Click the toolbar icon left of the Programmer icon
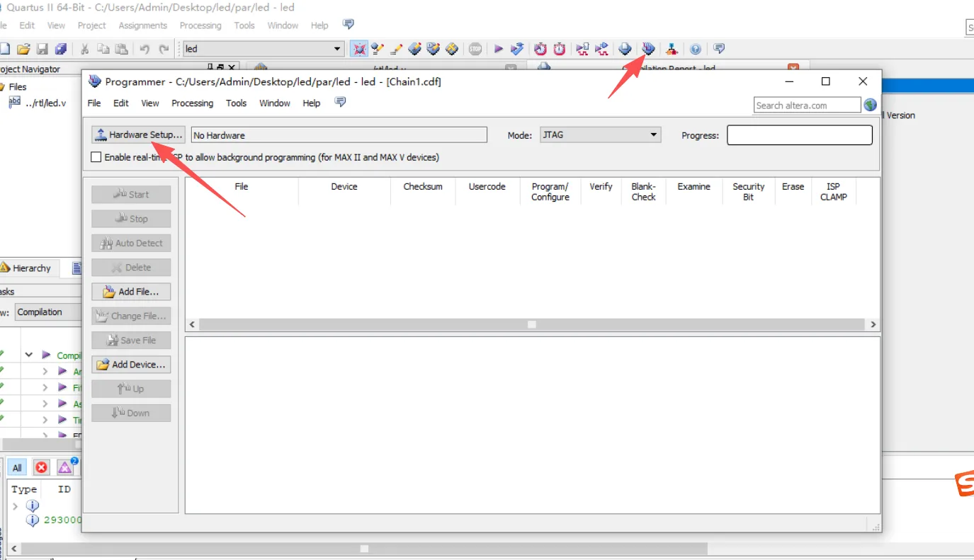 (625, 49)
